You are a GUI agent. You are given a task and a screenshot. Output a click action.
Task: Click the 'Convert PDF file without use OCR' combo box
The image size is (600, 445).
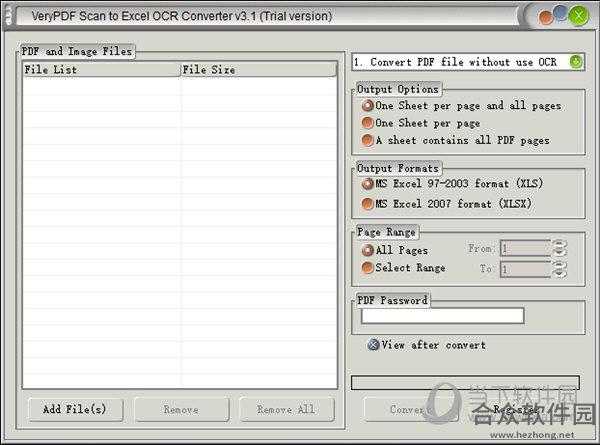468,62
